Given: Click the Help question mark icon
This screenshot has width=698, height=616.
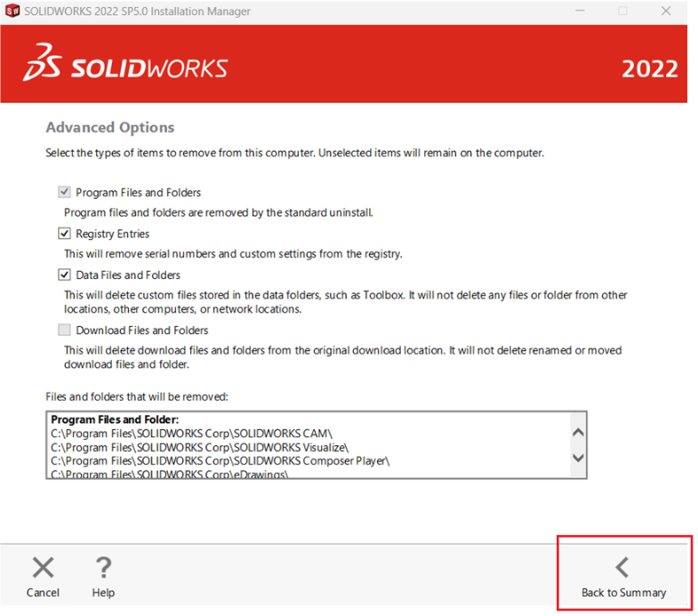Looking at the screenshot, I should coord(103,567).
